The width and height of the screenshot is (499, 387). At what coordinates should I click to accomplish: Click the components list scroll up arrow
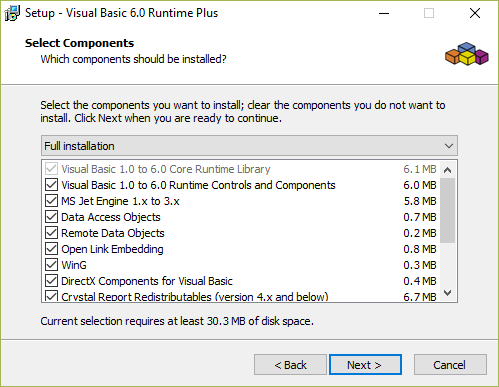pyautogui.click(x=448, y=170)
